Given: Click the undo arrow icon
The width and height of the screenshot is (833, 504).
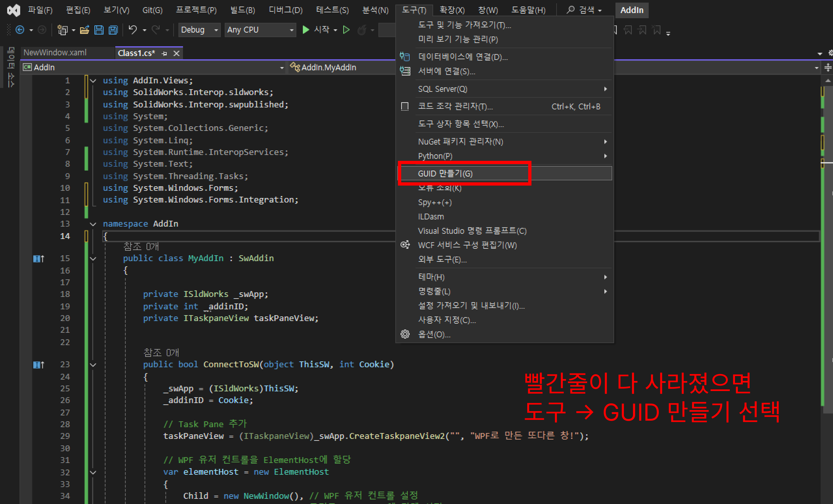Looking at the screenshot, I should click(x=133, y=30).
